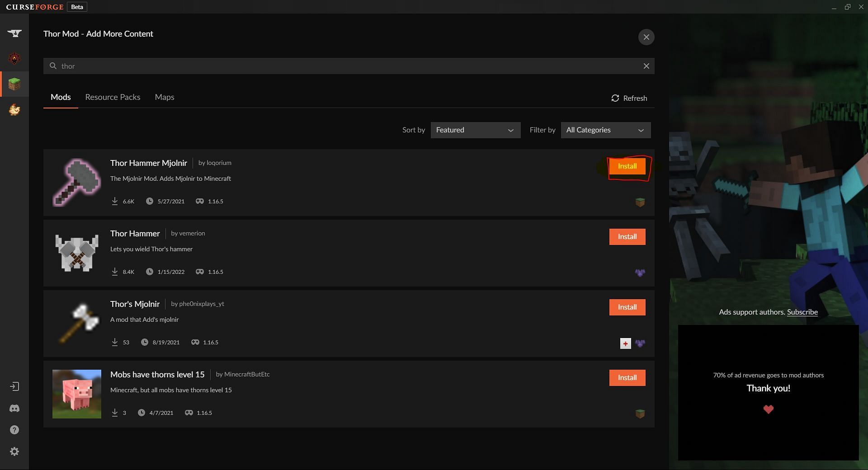Click description 'A mod that Add's mjolnir'
Viewport: 868px width, 470px height.
[x=145, y=320]
